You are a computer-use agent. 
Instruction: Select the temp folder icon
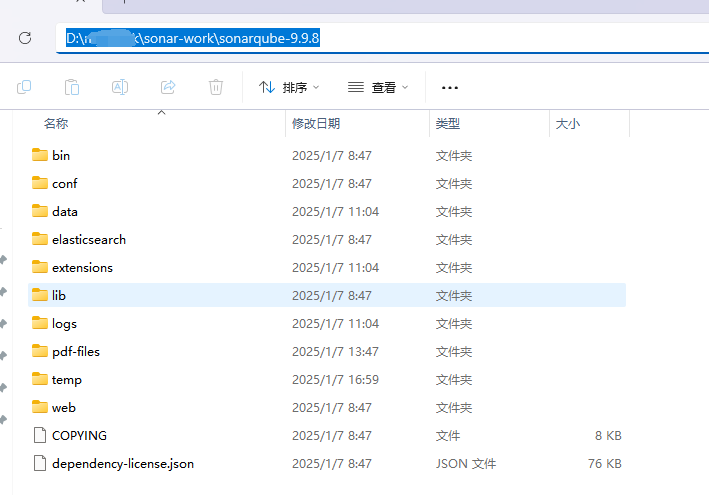40,379
